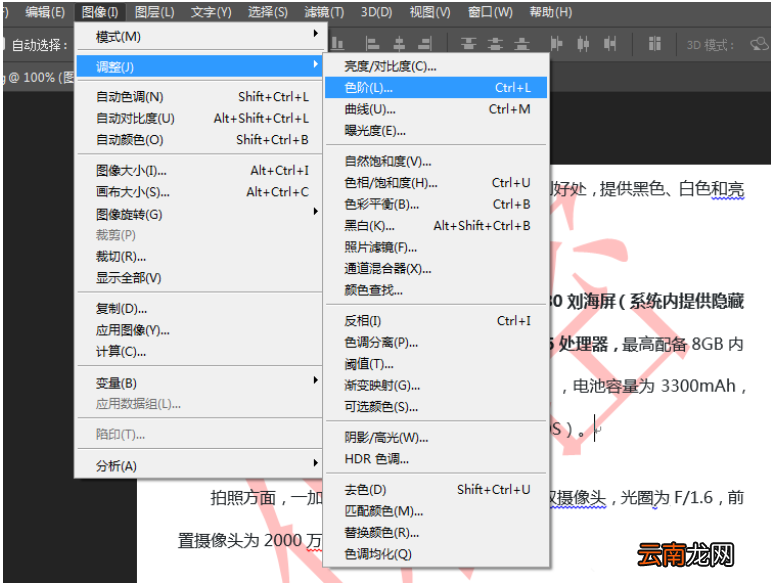The image size is (771, 583).
Task: Click the distribute top edges icon
Action: (x=469, y=44)
